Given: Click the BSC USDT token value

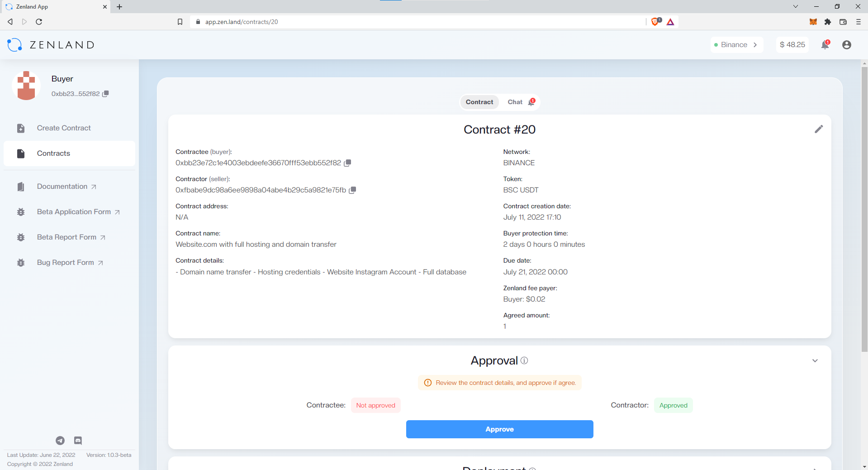Looking at the screenshot, I should point(521,190).
